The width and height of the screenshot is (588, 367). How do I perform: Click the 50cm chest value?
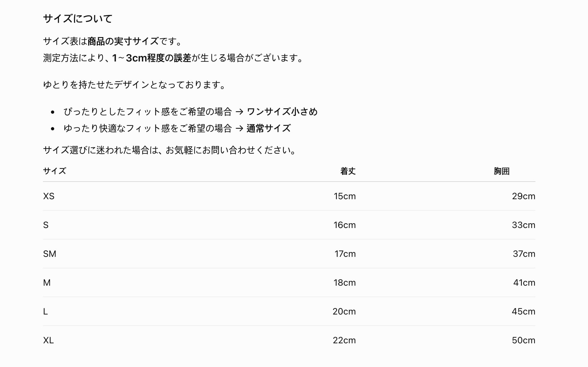click(524, 340)
